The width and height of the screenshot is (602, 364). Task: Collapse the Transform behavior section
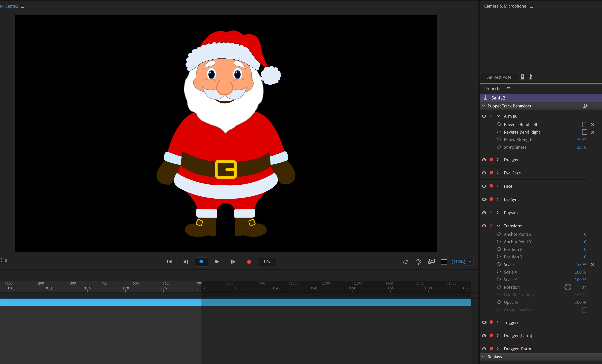pyautogui.click(x=498, y=226)
